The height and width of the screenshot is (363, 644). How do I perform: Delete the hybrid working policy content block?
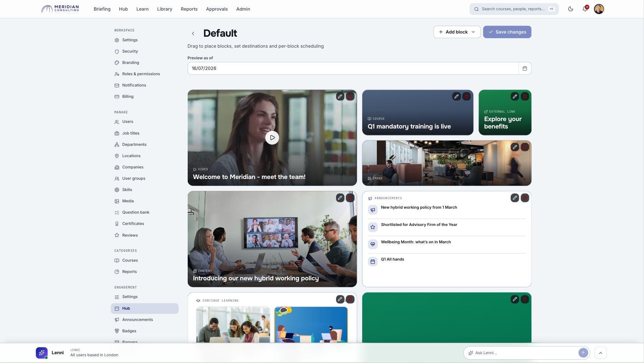(x=350, y=198)
